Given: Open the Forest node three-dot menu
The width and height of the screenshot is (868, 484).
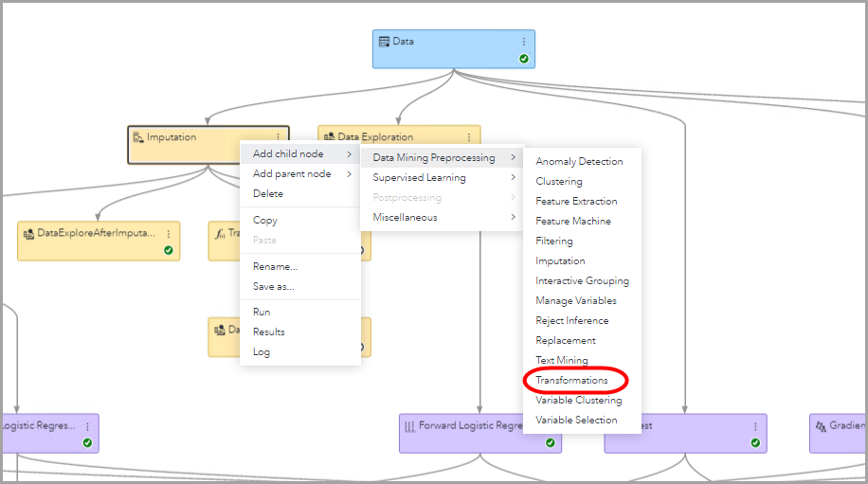Looking at the screenshot, I should tap(755, 426).
